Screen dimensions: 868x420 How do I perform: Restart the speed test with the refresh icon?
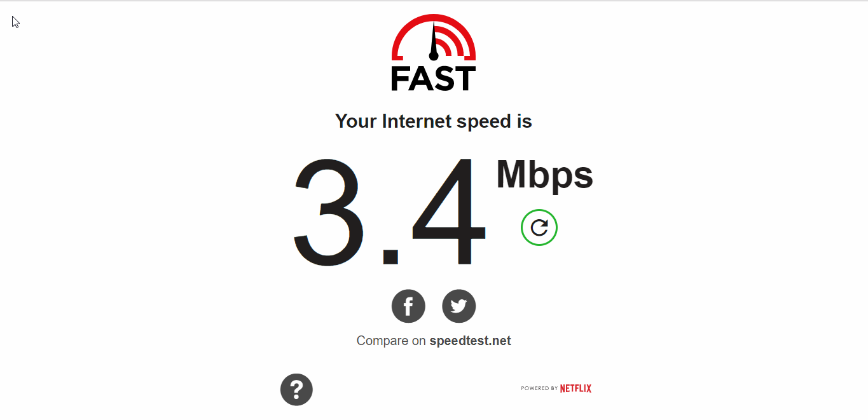539,227
